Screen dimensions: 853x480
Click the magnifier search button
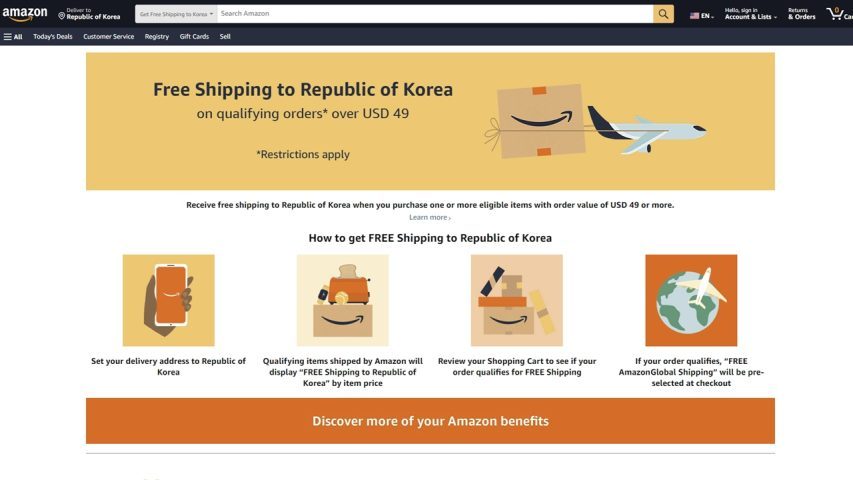click(x=663, y=14)
